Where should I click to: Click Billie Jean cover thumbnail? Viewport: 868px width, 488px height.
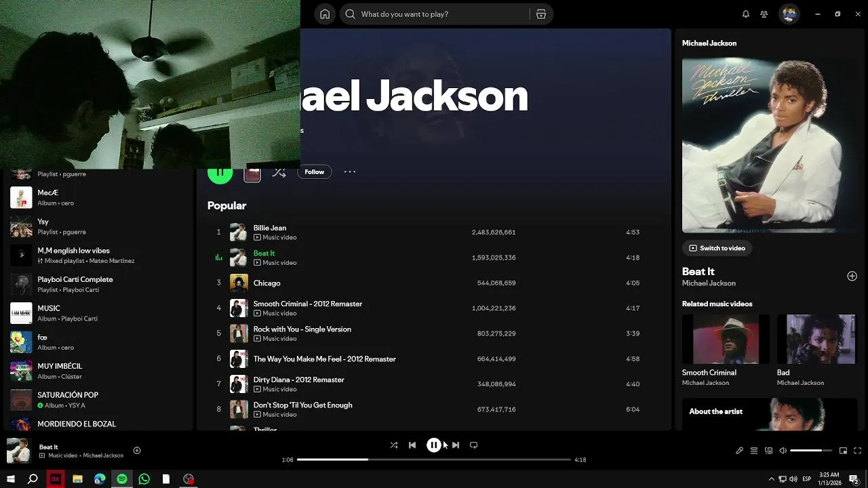tap(239, 232)
